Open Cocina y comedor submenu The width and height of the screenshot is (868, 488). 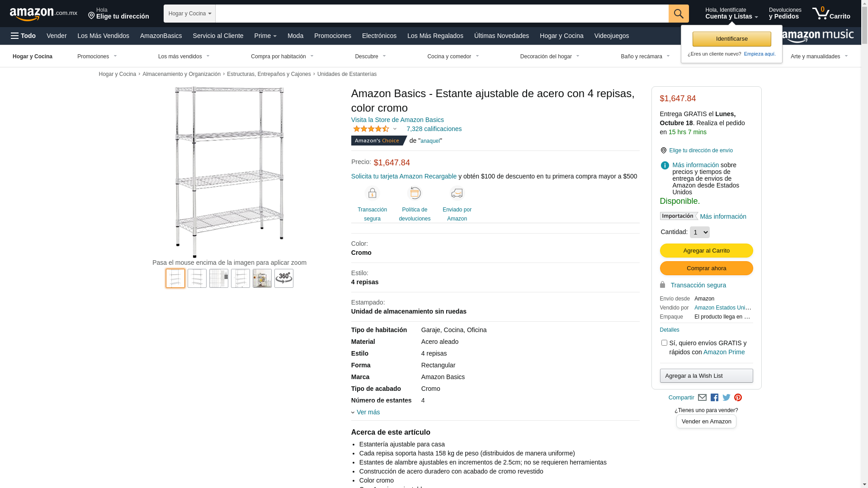pyautogui.click(x=453, y=56)
